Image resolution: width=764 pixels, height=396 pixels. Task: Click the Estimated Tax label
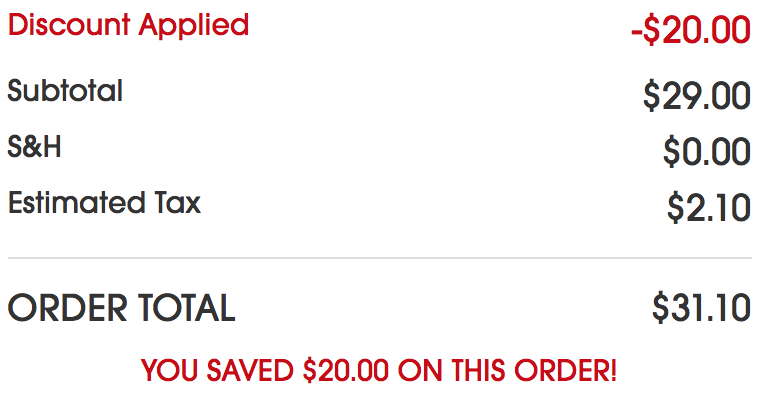pos(104,202)
